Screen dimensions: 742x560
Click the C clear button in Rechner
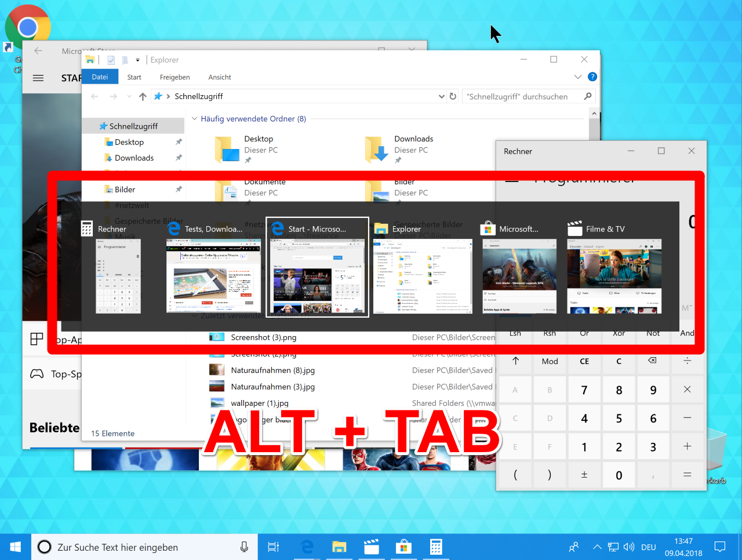coord(619,361)
